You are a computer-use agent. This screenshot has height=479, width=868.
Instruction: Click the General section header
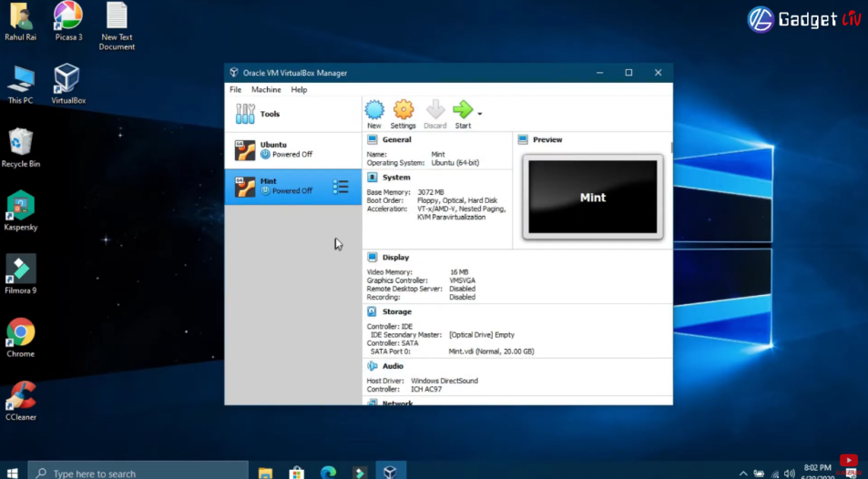point(397,139)
